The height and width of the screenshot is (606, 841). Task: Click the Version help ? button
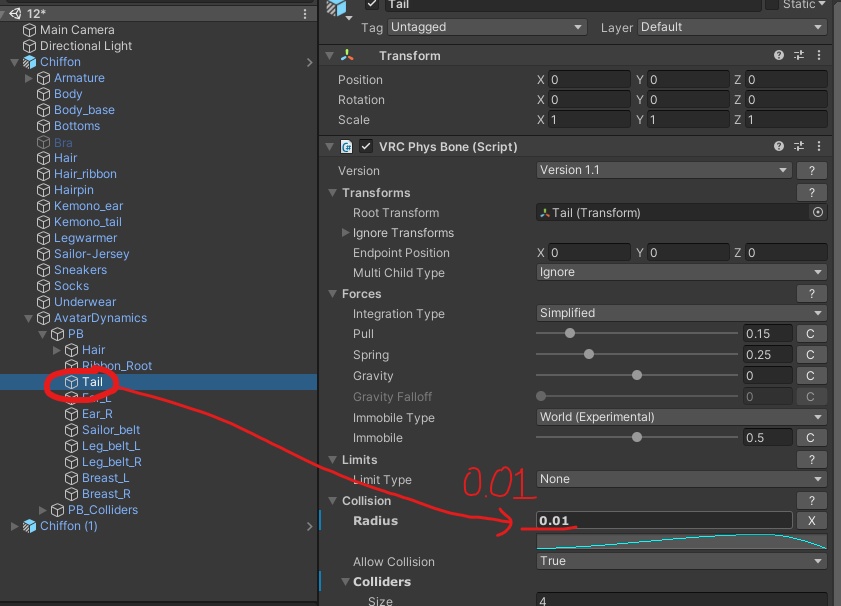pyautogui.click(x=812, y=171)
